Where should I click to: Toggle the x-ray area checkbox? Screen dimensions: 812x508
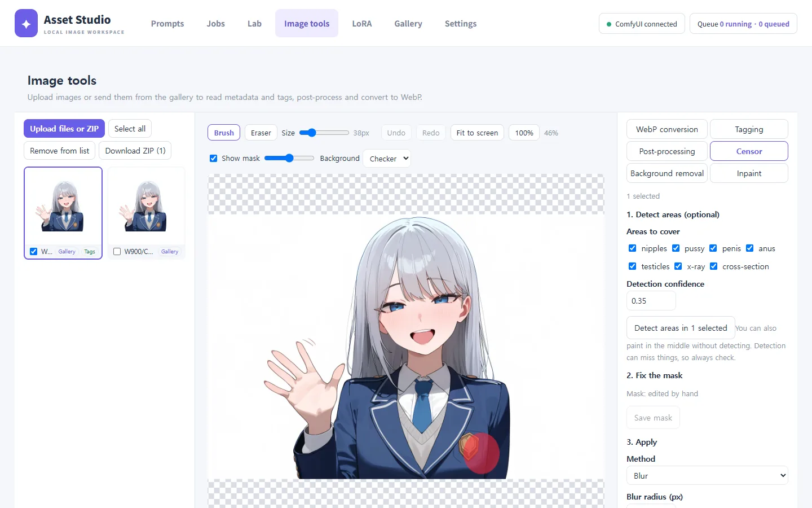coord(678,266)
